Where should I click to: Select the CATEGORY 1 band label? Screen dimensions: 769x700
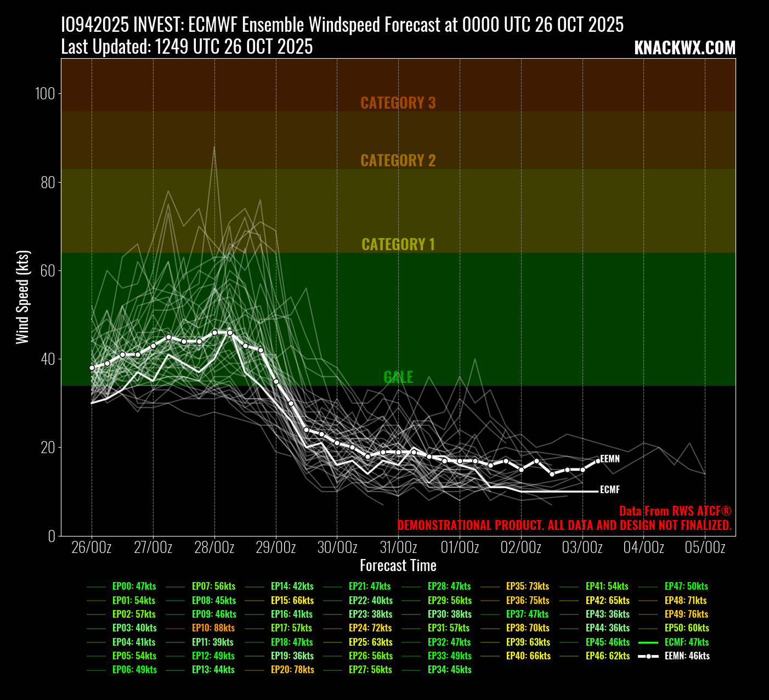click(398, 245)
